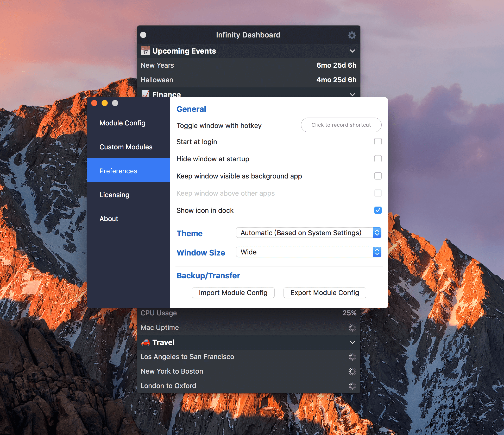Viewport: 504px width, 435px height.
Task: Click the gray dot in Infinity Dashboard title bar
Action: 143,35
